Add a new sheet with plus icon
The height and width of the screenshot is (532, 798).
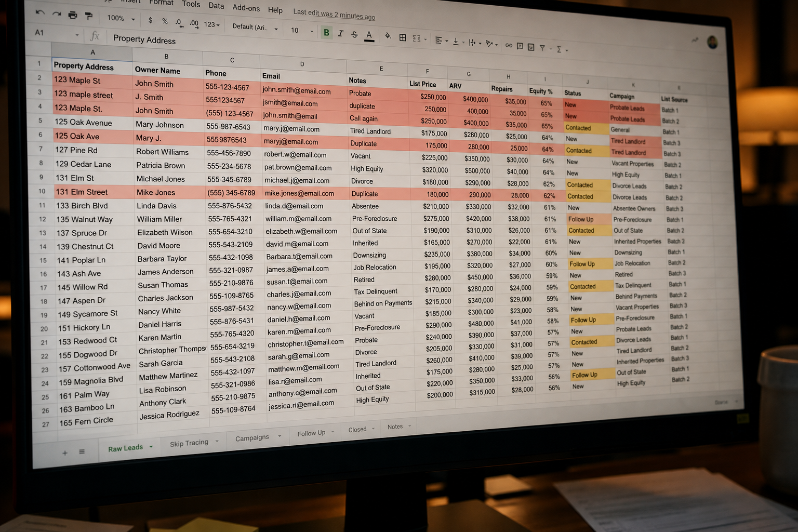[x=65, y=453]
